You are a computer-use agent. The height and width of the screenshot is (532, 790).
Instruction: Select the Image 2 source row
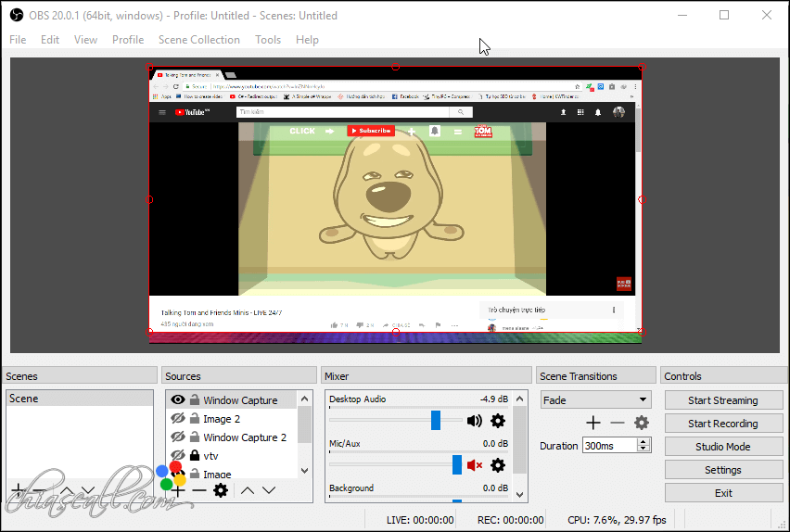pyautogui.click(x=232, y=419)
